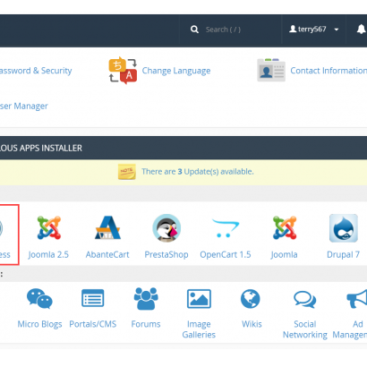367x367 pixels.
Task: Open the Change Language link
Action: (176, 71)
